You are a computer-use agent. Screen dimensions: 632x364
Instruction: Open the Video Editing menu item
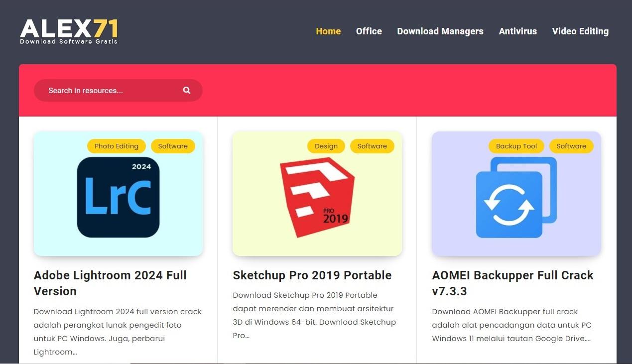pos(580,31)
